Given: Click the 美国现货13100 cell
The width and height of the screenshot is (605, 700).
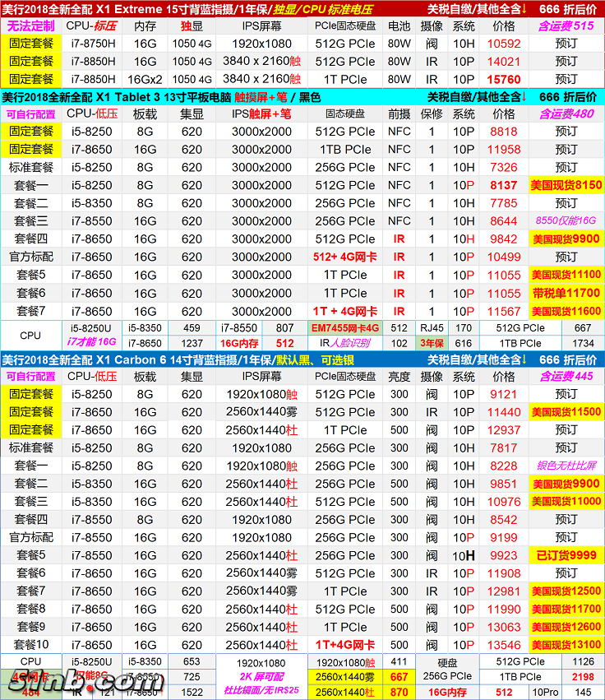Looking at the screenshot, I should pyautogui.click(x=566, y=645).
